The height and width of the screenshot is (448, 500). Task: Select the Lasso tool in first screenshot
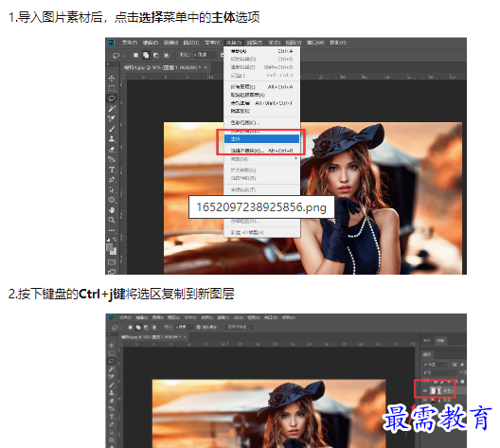pos(112,99)
